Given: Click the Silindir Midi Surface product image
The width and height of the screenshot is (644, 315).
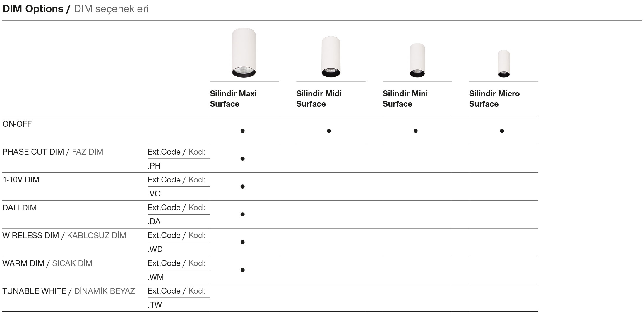Looking at the screenshot, I should [x=331, y=57].
